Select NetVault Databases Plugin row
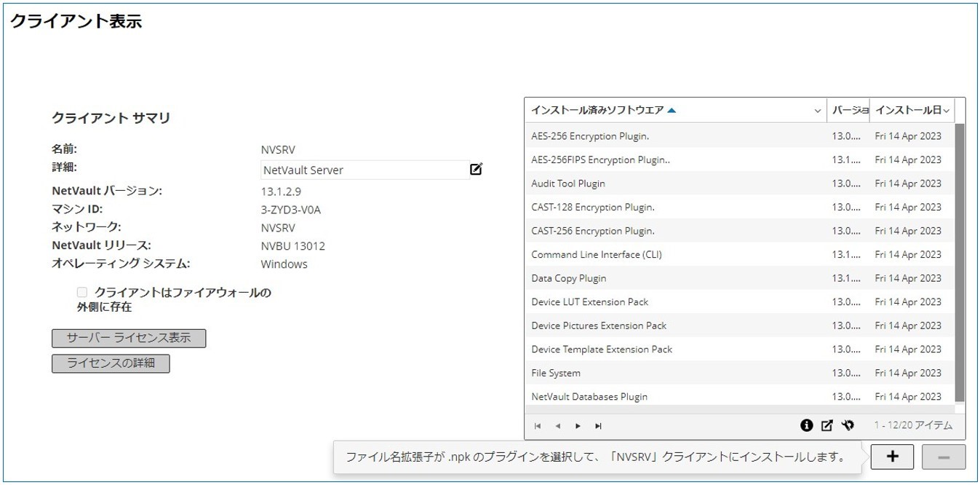980x485 pixels. pyautogui.click(x=739, y=396)
